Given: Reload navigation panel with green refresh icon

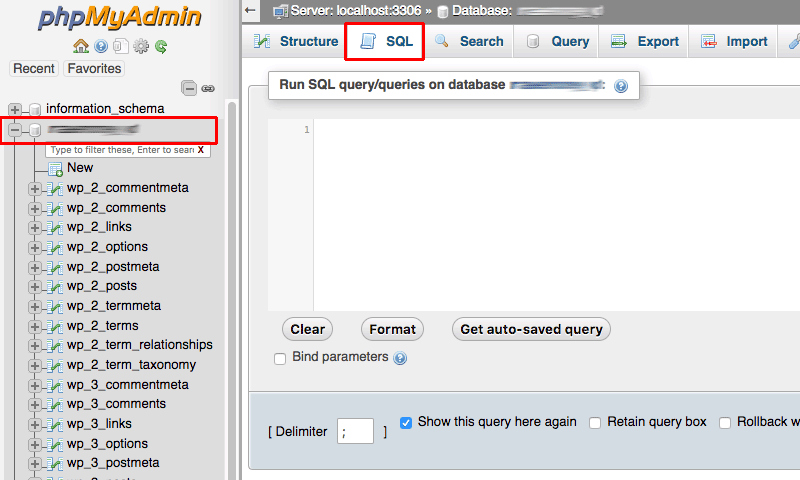Looking at the screenshot, I should tap(161, 47).
